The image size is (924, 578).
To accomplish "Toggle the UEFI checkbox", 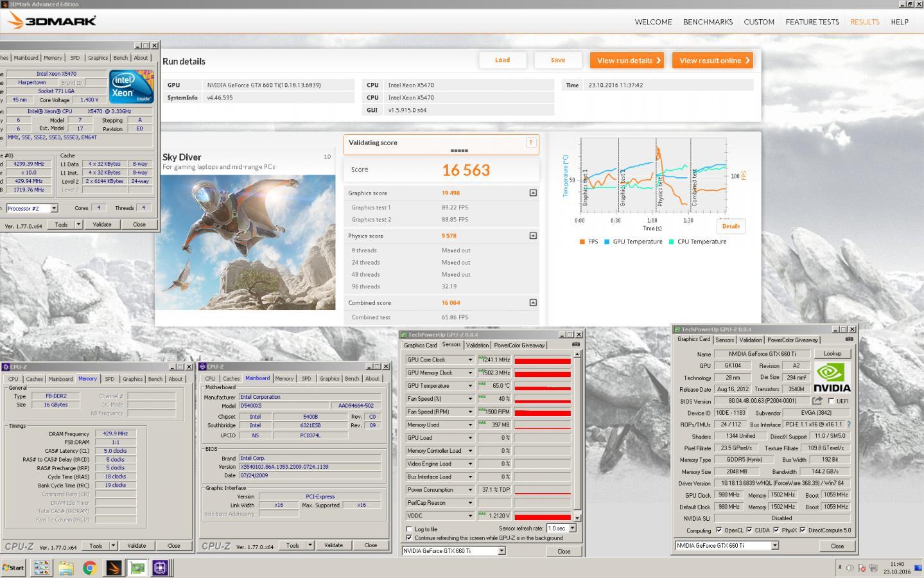I will (832, 401).
